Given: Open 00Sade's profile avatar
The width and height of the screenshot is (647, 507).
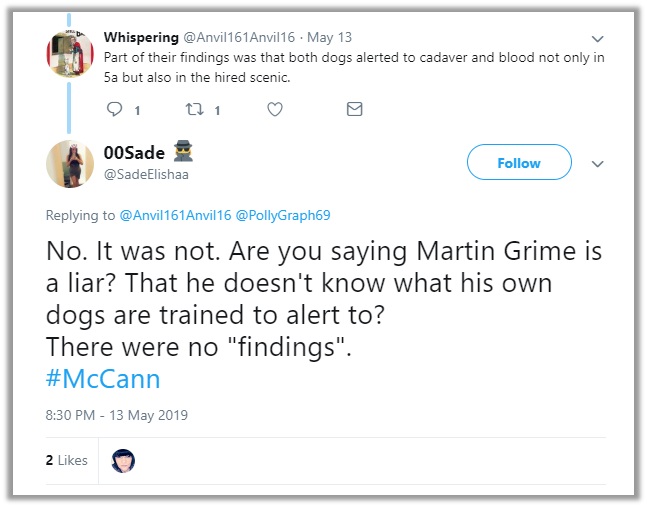Looking at the screenshot, I should [70, 163].
